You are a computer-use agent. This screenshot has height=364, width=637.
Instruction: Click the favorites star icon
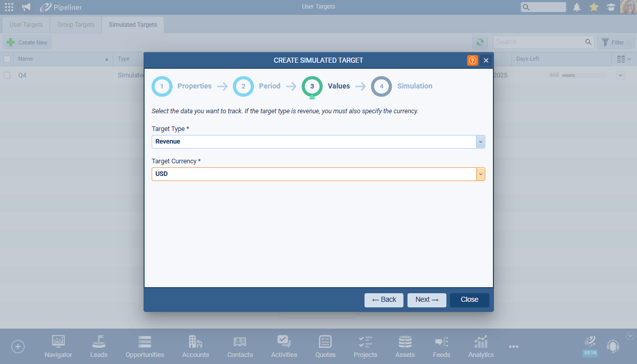(x=594, y=7)
